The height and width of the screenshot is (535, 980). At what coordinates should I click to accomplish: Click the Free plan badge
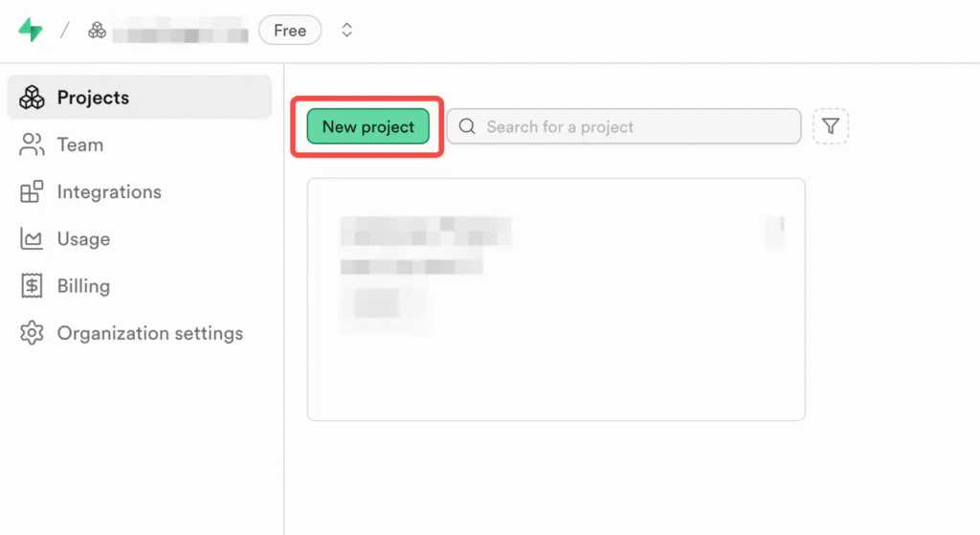pos(290,31)
